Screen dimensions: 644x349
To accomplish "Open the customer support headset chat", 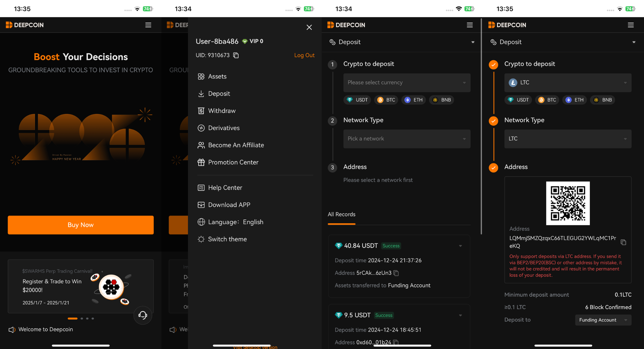I will point(143,315).
